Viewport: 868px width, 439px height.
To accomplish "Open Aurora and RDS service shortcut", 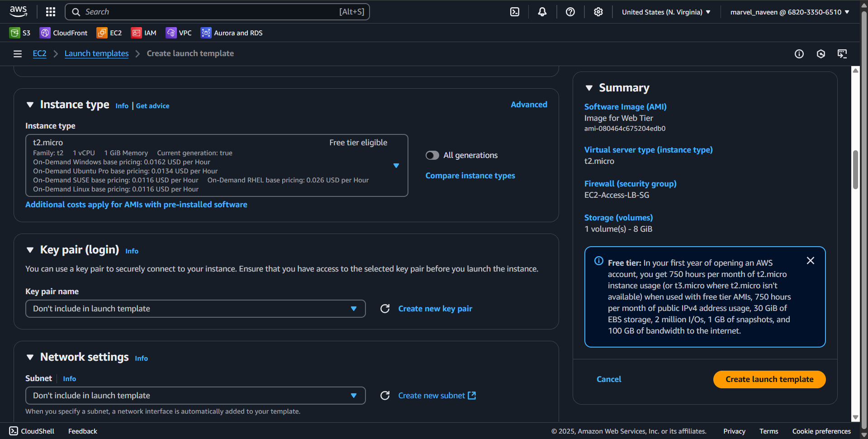I will (232, 33).
